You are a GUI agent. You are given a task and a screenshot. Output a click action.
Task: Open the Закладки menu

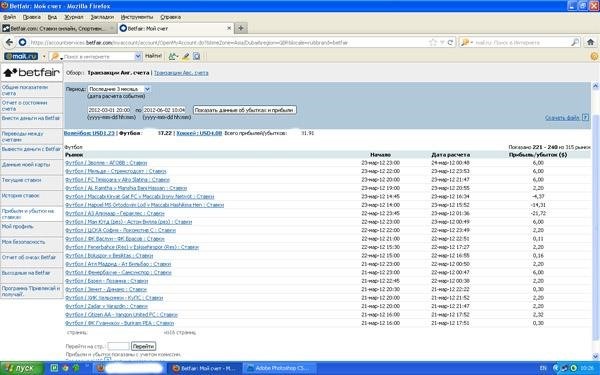coord(102,17)
